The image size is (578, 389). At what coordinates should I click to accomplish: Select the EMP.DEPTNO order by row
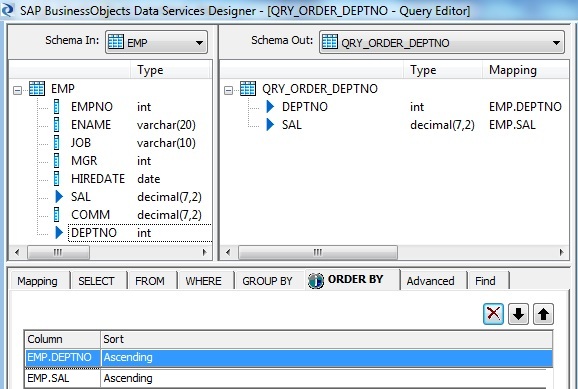click(x=289, y=357)
